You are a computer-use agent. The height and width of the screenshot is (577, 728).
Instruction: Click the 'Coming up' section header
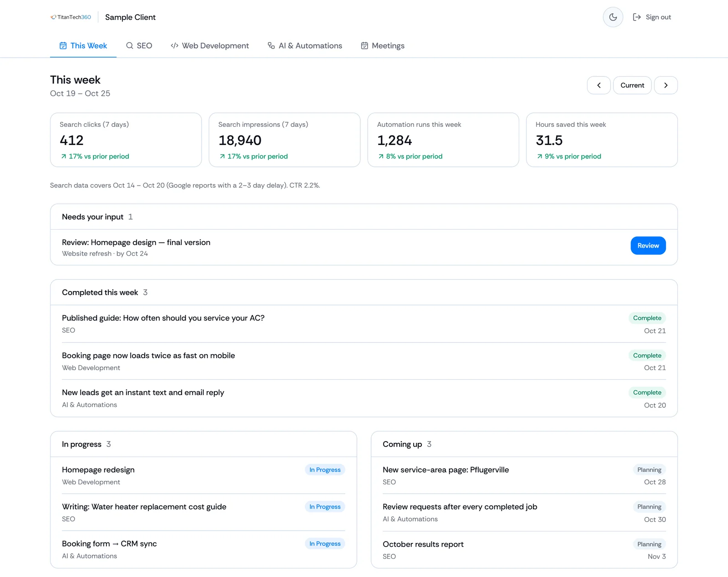[x=524, y=444]
